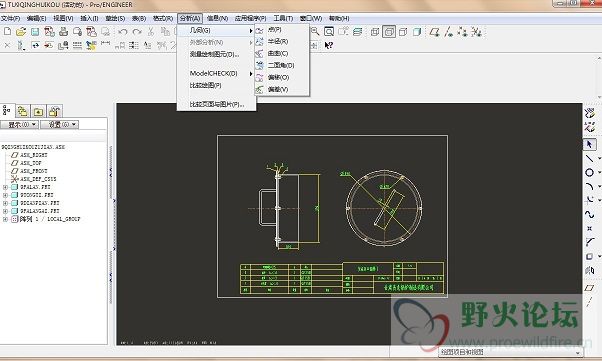This screenshot has width=602, height=361.
Task: Toggle the hidden line display mode icon
Action: coord(389,32)
